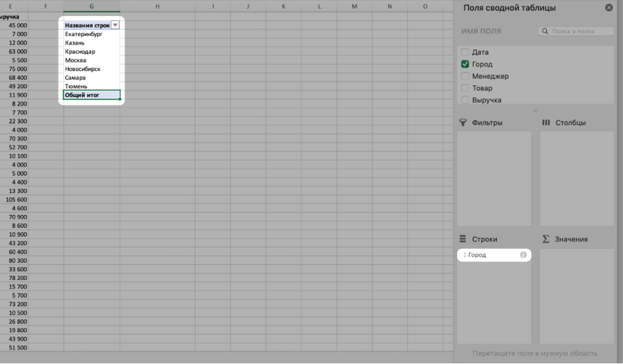Select column J header
The height and width of the screenshot is (364, 623).
click(248, 7)
